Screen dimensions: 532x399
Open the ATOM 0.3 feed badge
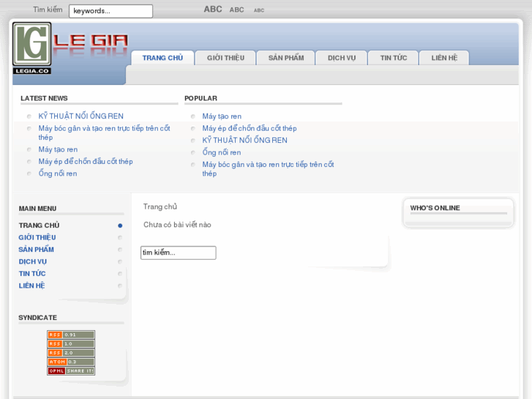coord(71,362)
